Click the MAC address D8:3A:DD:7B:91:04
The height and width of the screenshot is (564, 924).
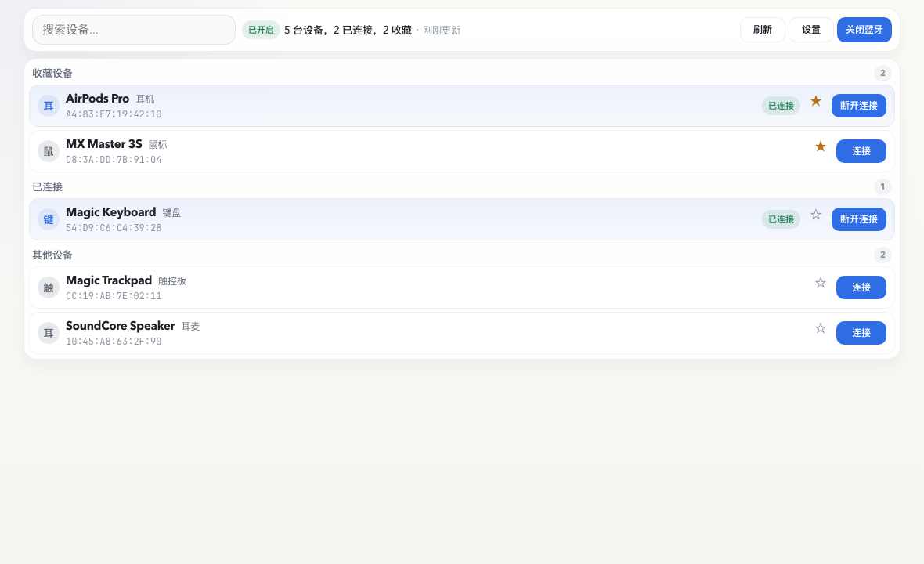114,160
